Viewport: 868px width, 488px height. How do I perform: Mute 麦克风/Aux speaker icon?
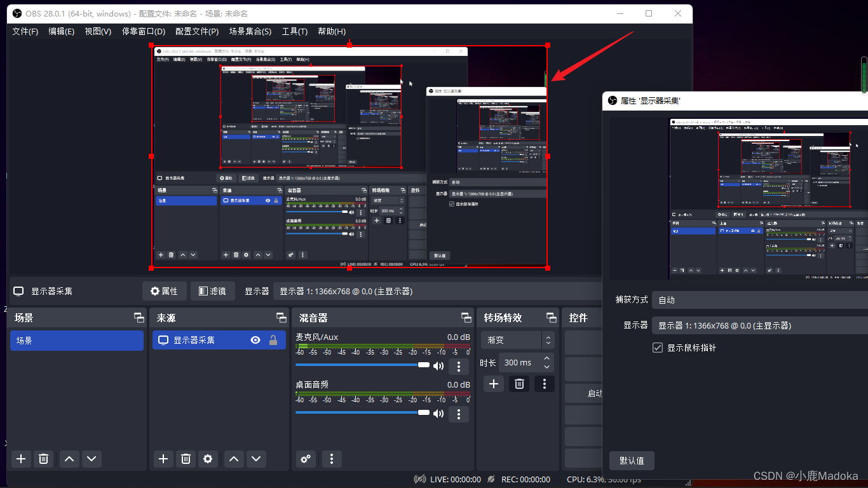438,366
